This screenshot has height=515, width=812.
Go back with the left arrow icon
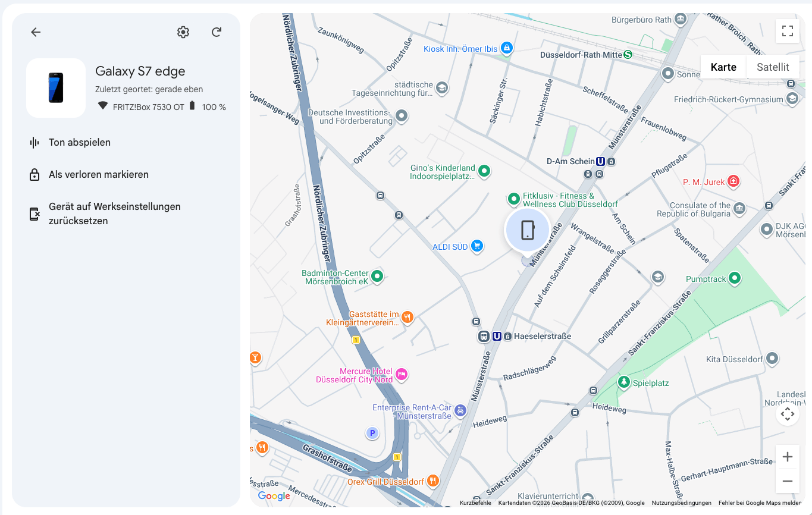tap(36, 32)
